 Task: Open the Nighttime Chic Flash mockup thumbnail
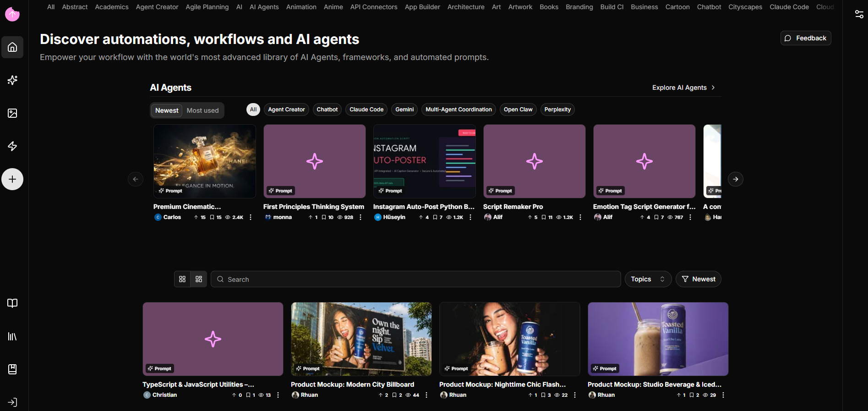(510, 339)
